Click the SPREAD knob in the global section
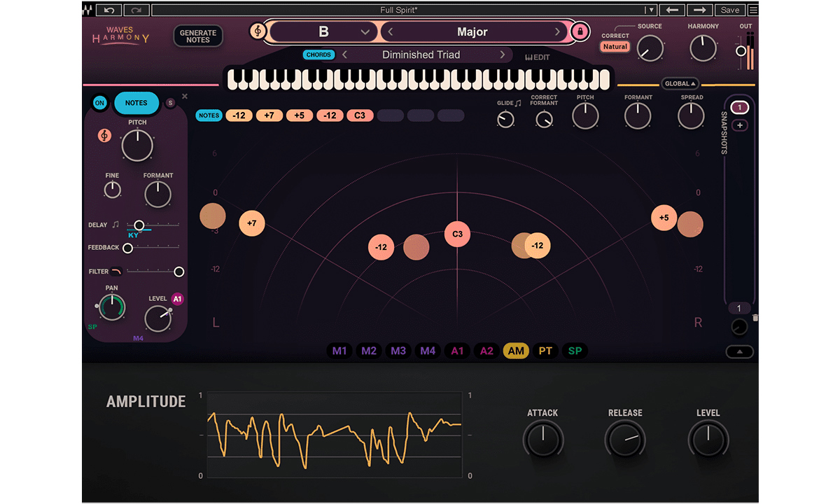Image resolution: width=840 pixels, height=504 pixels. click(x=691, y=116)
